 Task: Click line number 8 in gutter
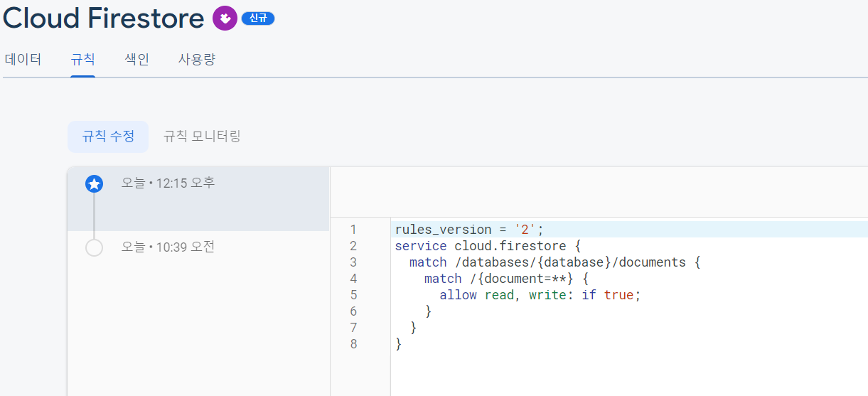click(x=353, y=344)
